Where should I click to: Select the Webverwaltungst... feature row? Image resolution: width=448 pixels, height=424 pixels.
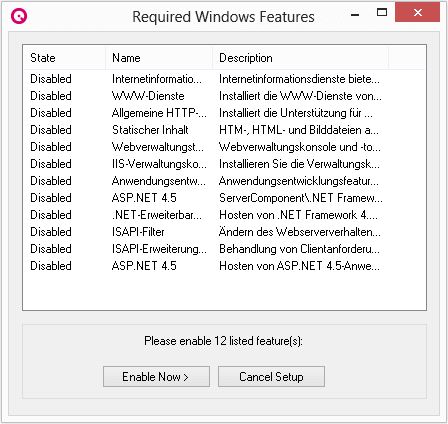pos(224,147)
